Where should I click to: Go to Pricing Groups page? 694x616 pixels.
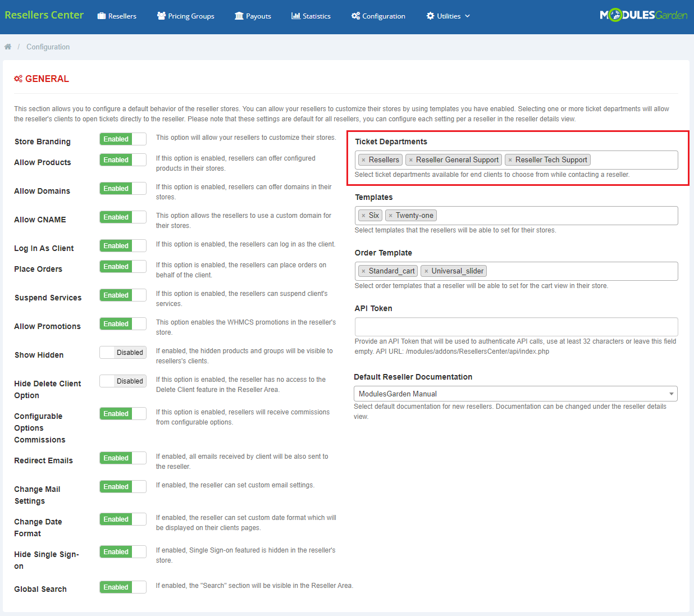pyautogui.click(x=186, y=16)
